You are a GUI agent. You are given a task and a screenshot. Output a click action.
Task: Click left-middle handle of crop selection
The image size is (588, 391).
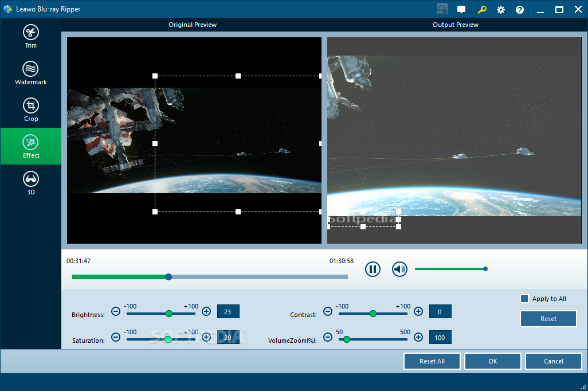point(155,143)
